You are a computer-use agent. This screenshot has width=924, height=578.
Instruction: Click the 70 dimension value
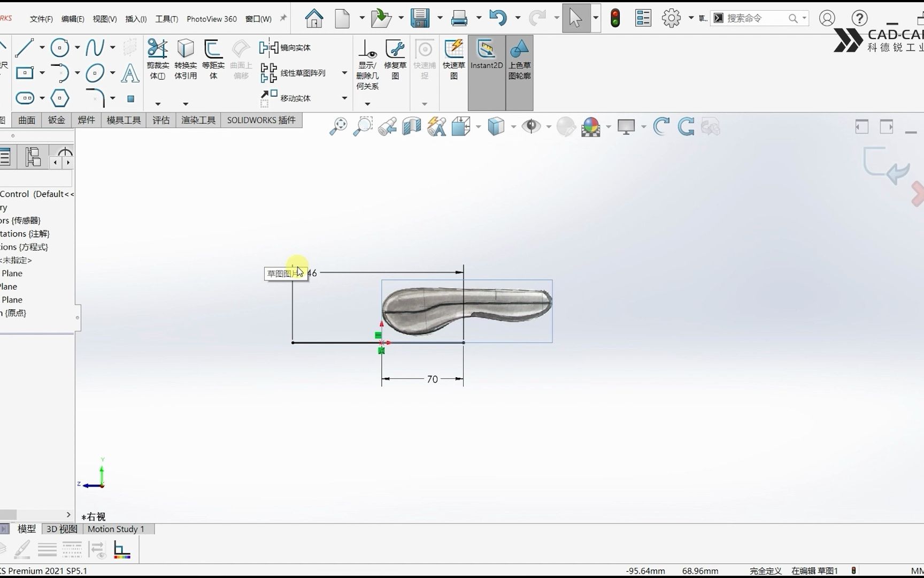pyautogui.click(x=433, y=379)
